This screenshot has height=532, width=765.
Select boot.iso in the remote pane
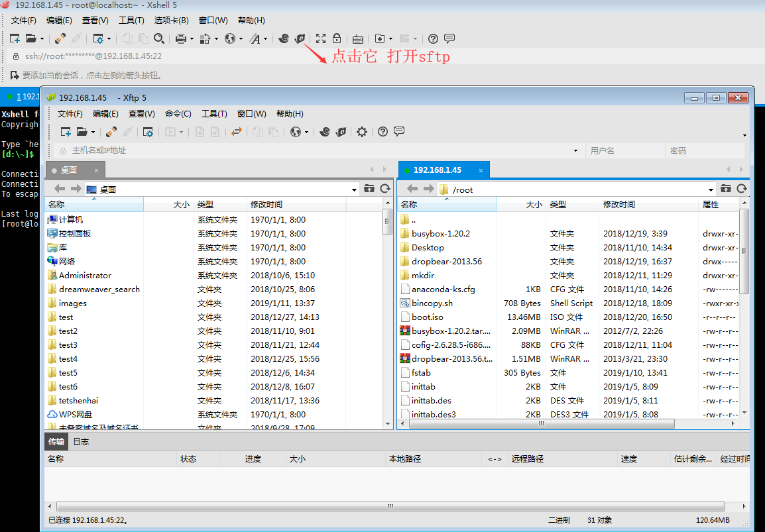428,317
